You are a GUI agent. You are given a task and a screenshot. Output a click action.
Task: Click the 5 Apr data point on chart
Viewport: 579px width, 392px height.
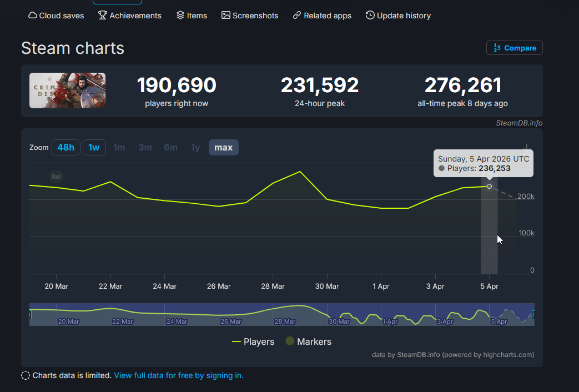(489, 186)
